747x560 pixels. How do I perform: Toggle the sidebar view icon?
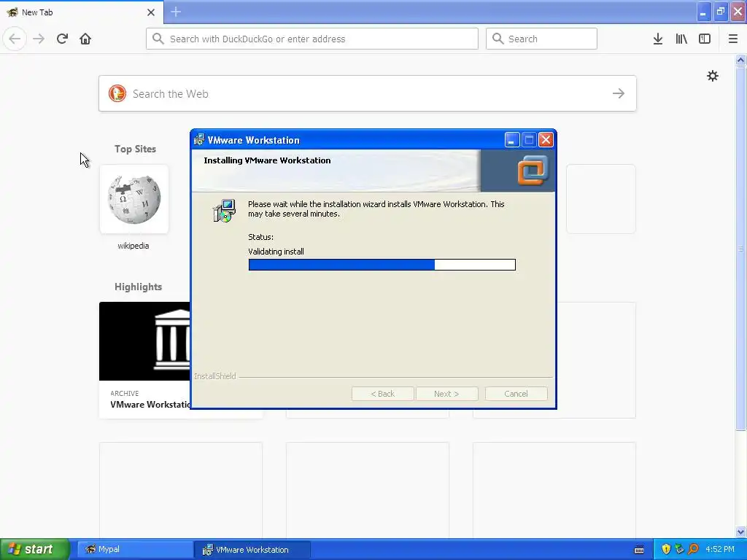[705, 39]
